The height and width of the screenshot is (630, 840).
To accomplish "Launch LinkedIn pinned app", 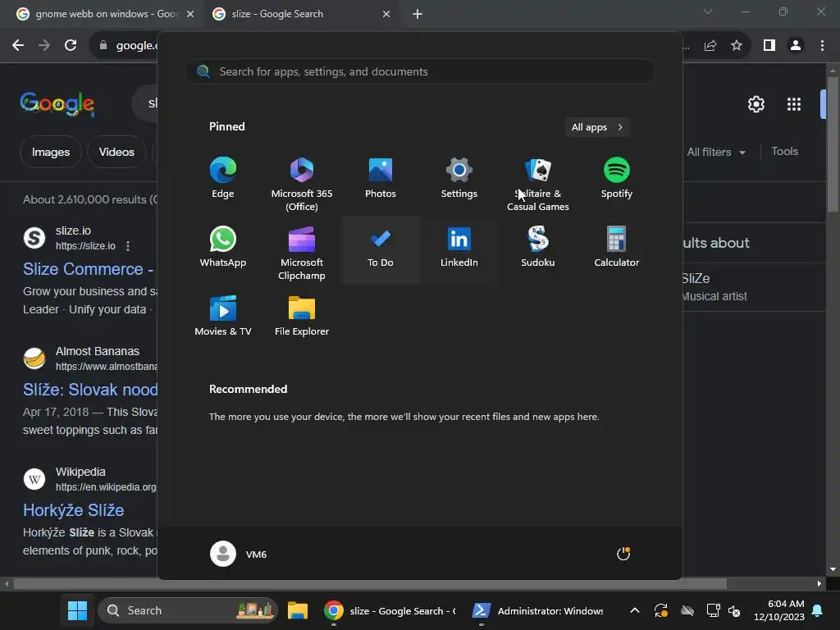I will point(459,247).
